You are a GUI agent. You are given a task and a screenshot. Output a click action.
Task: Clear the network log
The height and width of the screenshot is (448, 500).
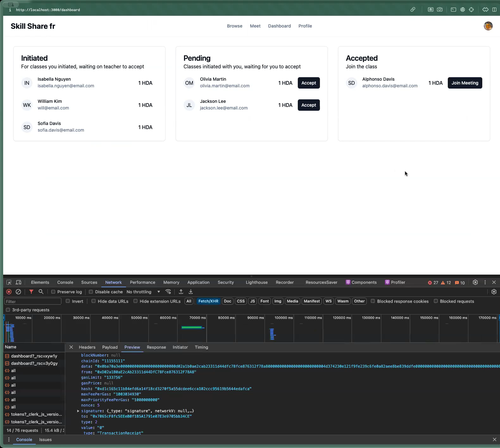pos(18,292)
